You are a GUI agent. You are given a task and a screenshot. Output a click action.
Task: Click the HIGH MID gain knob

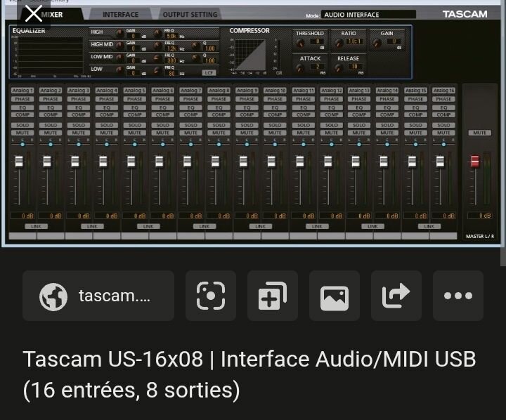(119, 45)
